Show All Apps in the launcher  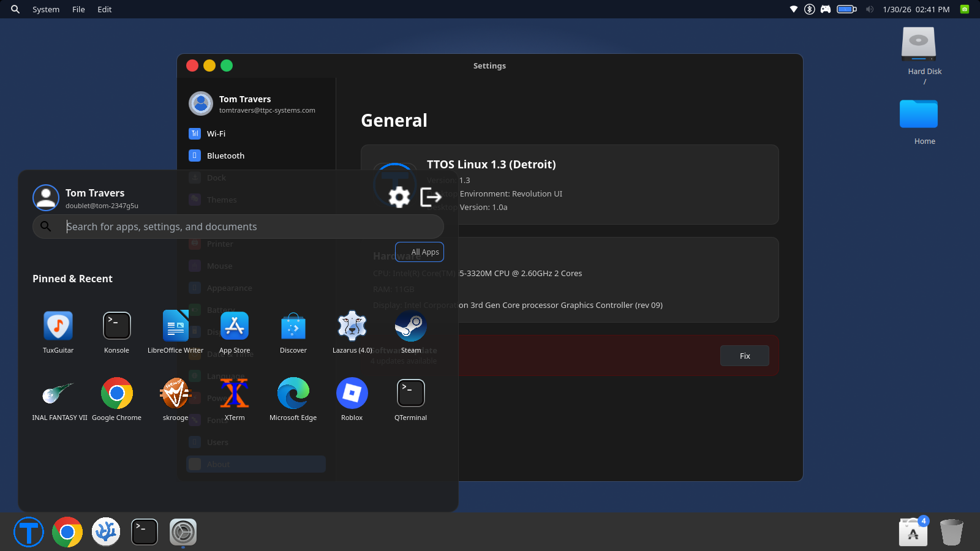420,252
